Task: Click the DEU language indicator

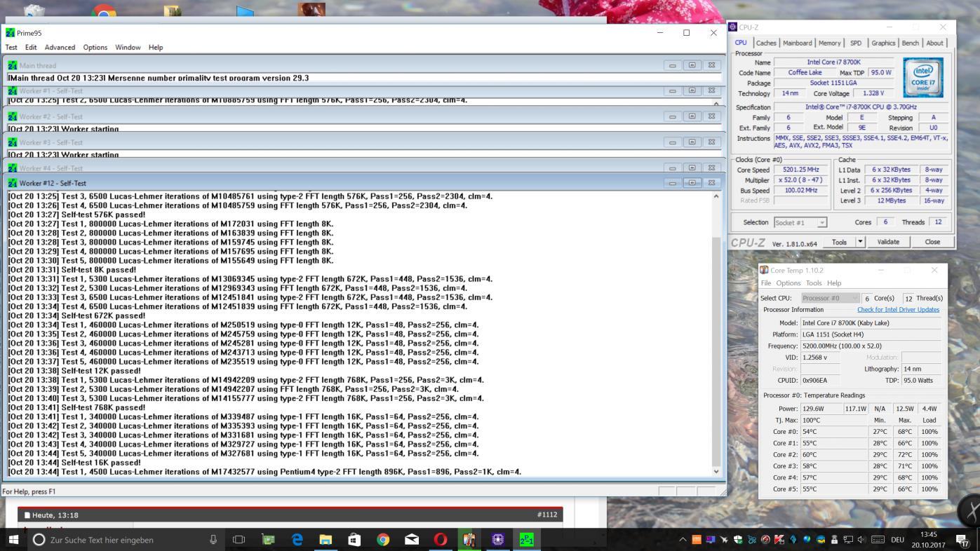Action: 897,540
